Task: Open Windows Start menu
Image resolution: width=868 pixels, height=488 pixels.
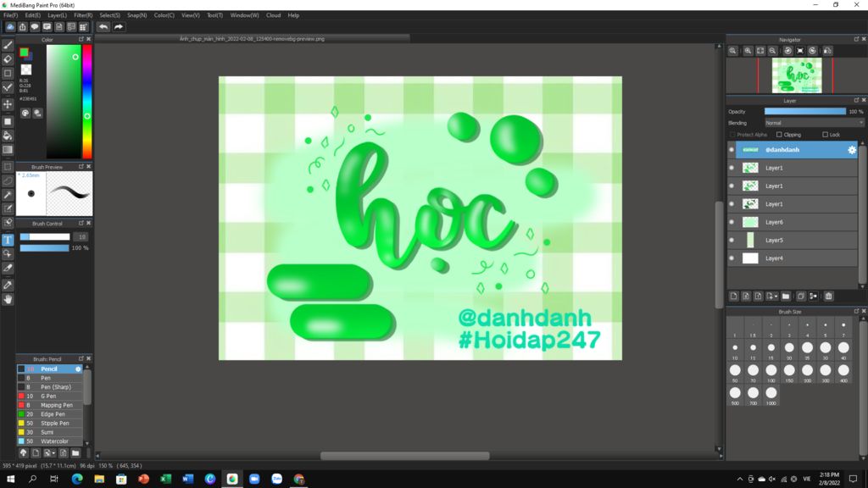Action: pos(10,479)
